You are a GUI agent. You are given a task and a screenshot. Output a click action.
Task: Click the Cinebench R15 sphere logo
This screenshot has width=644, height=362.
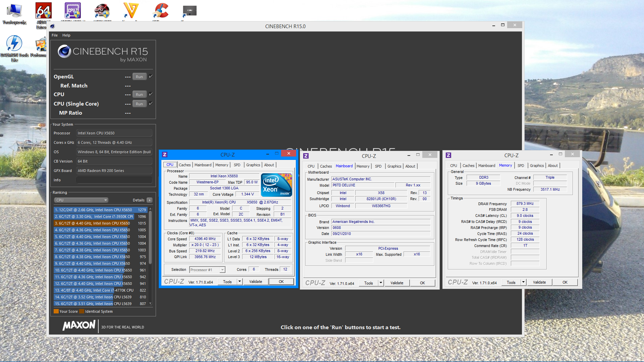pyautogui.click(x=64, y=51)
